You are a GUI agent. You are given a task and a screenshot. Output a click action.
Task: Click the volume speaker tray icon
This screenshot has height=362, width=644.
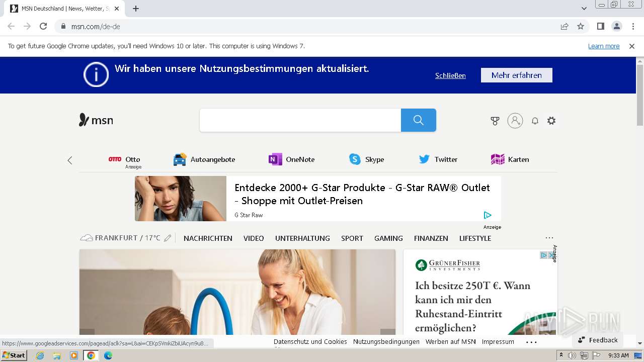point(572,355)
